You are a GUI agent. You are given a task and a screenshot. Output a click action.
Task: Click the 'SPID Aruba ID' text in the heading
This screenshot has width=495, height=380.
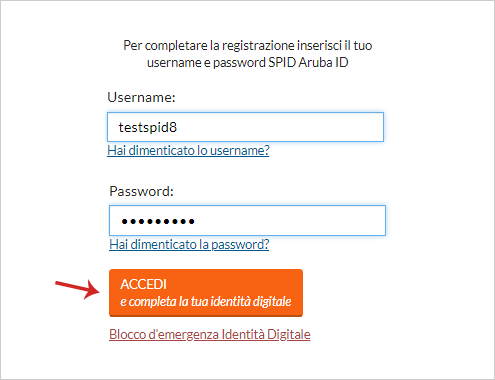[308, 63]
